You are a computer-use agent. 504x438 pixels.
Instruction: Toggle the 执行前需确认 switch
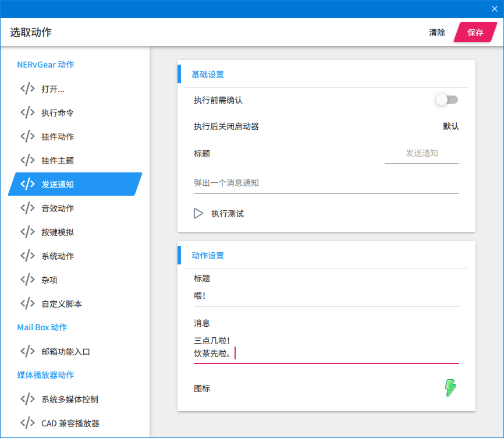point(447,100)
